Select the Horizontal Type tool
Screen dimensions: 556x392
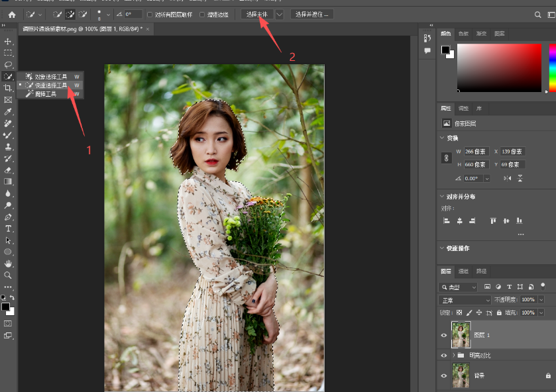point(8,228)
